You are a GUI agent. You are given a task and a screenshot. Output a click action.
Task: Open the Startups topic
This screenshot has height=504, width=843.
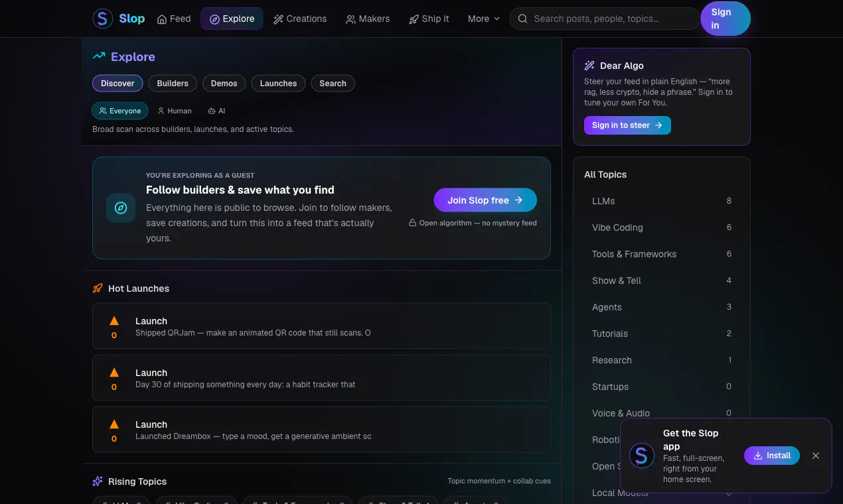point(662,387)
